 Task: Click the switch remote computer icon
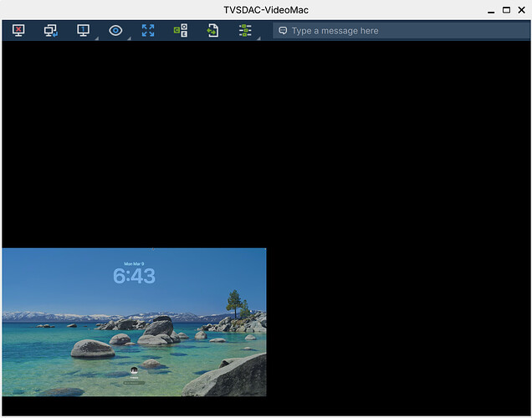51,30
